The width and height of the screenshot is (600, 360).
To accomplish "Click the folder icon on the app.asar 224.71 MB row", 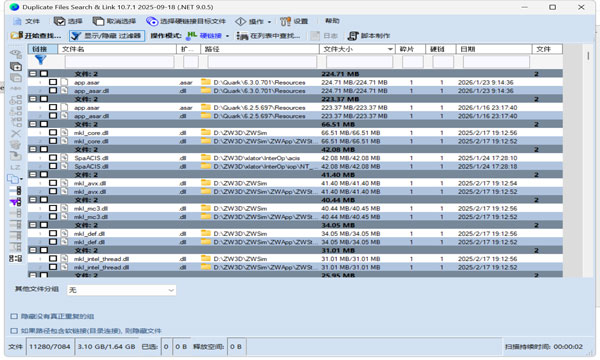I will 206,82.
